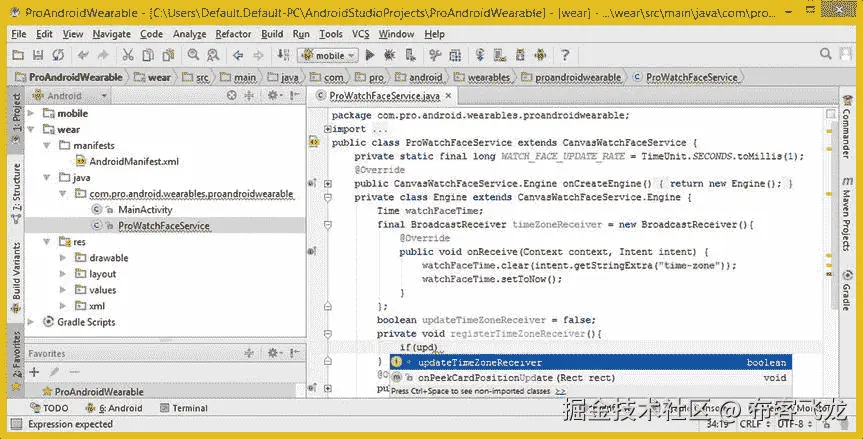Select MainActivity in project tree
The height and width of the screenshot is (439, 863).
click(x=133, y=210)
